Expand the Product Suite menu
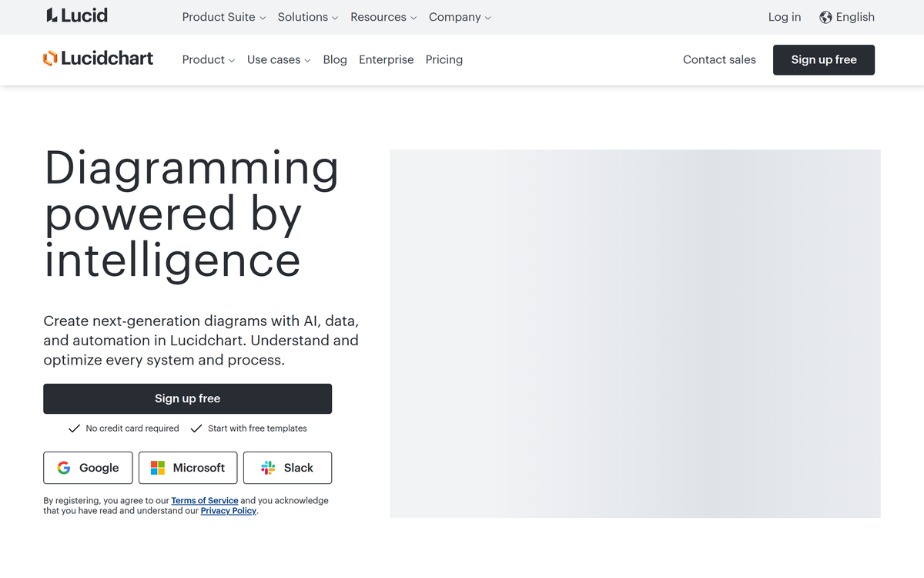 [x=224, y=17]
